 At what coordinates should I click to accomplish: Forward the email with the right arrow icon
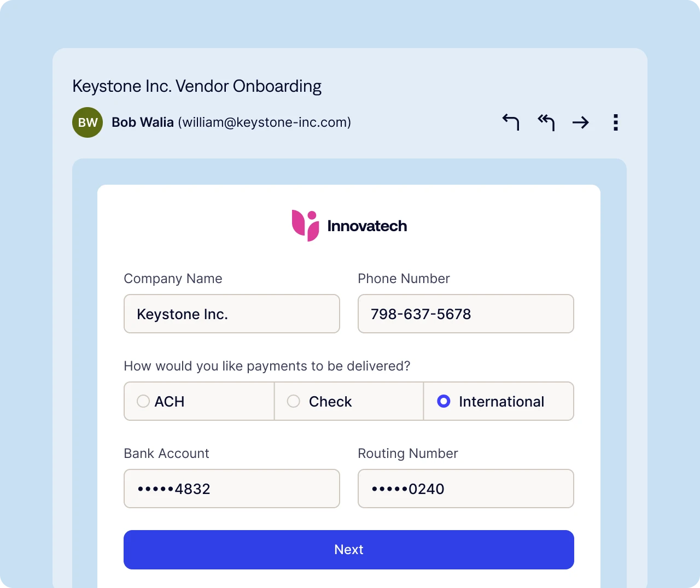point(581,122)
